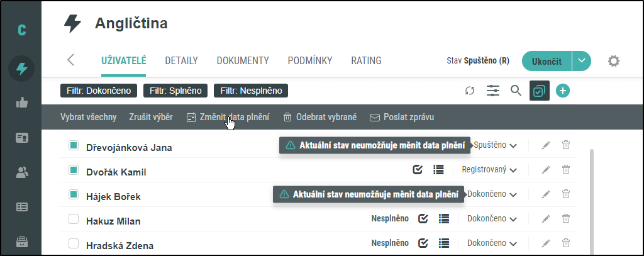
Task: Expand Registrovaný status dropdown for Dvořák Kamil
Action: pos(489,170)
